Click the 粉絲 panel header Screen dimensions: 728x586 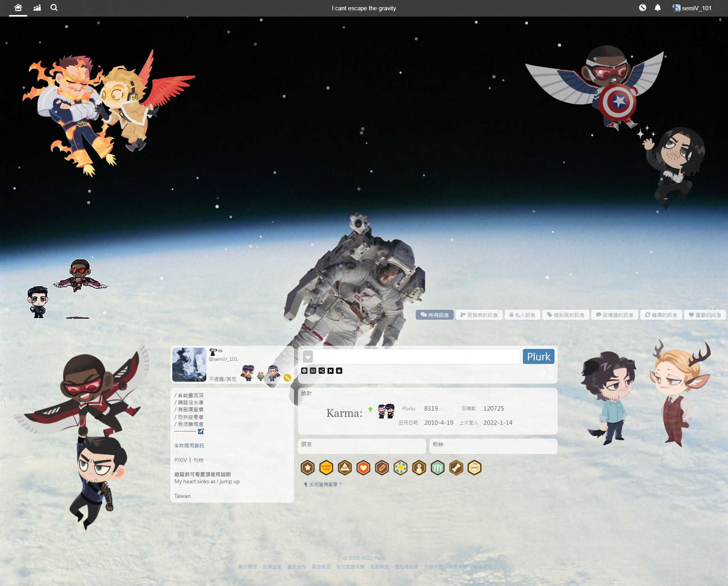click(438, 444)
